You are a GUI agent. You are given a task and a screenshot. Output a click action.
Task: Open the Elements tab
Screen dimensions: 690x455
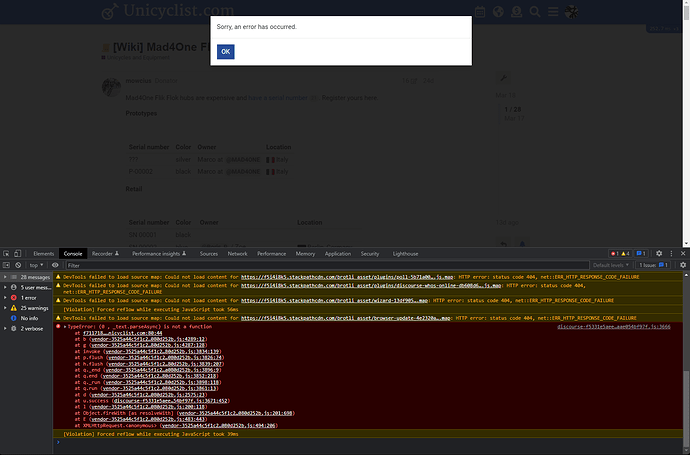44,254
